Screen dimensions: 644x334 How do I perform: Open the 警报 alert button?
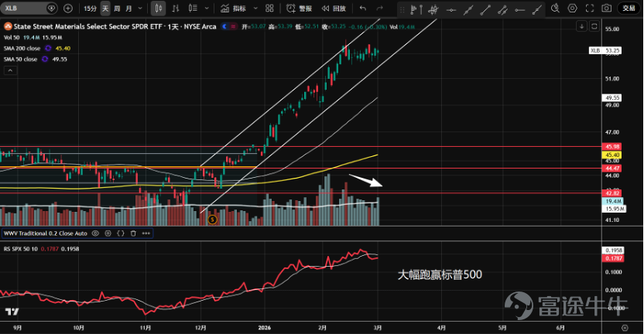click(299, 9)
